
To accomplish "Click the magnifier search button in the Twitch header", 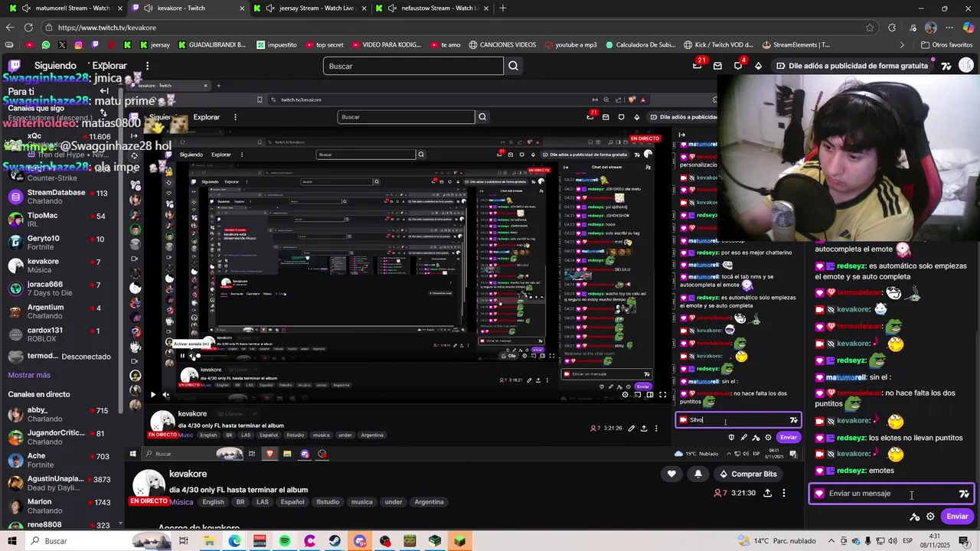I will click(x=513, y=66).
